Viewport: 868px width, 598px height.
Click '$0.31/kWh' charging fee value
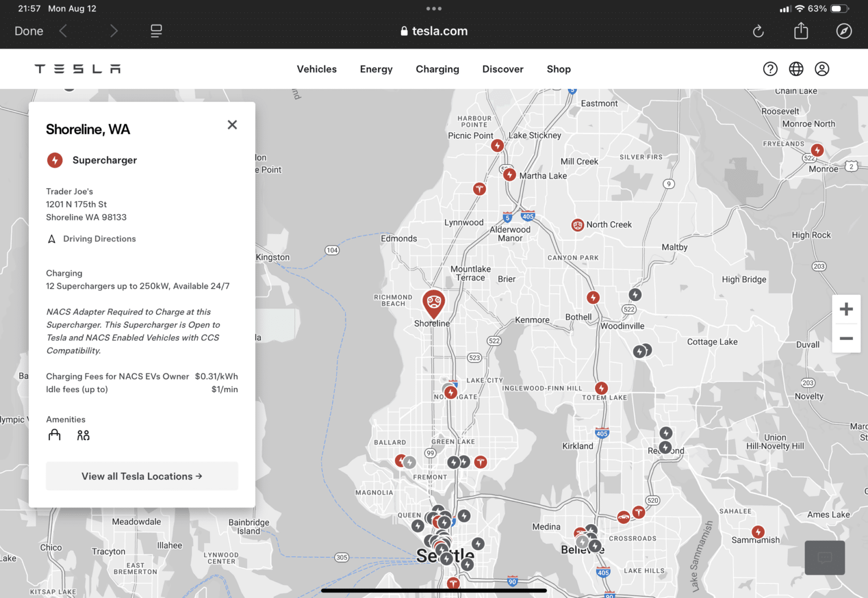(x=216, y=376)
